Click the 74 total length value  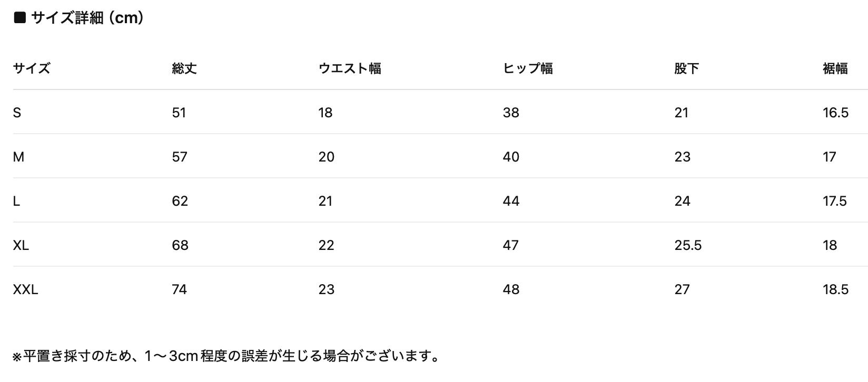point(179,289)
